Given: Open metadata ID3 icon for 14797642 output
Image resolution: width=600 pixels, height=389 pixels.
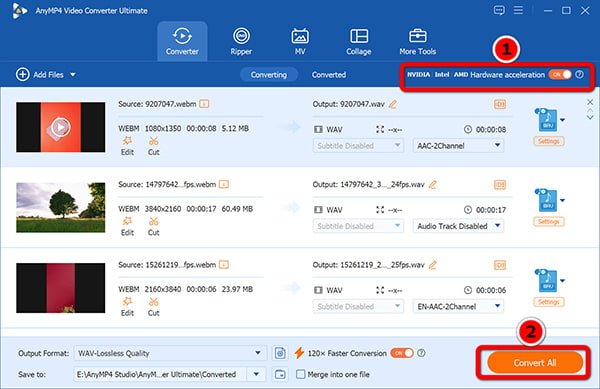Looking at the screenshot, I should tap(500, 185).
